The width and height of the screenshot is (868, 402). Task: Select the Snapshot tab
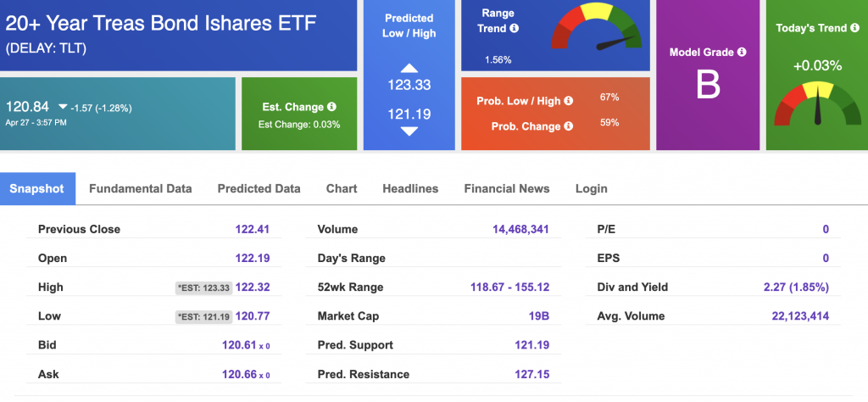click(37, 189)
